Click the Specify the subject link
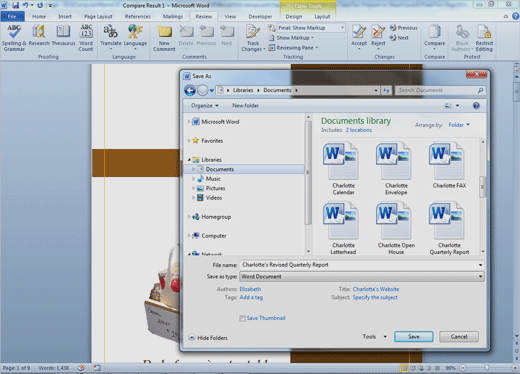 tap(375, 297)
